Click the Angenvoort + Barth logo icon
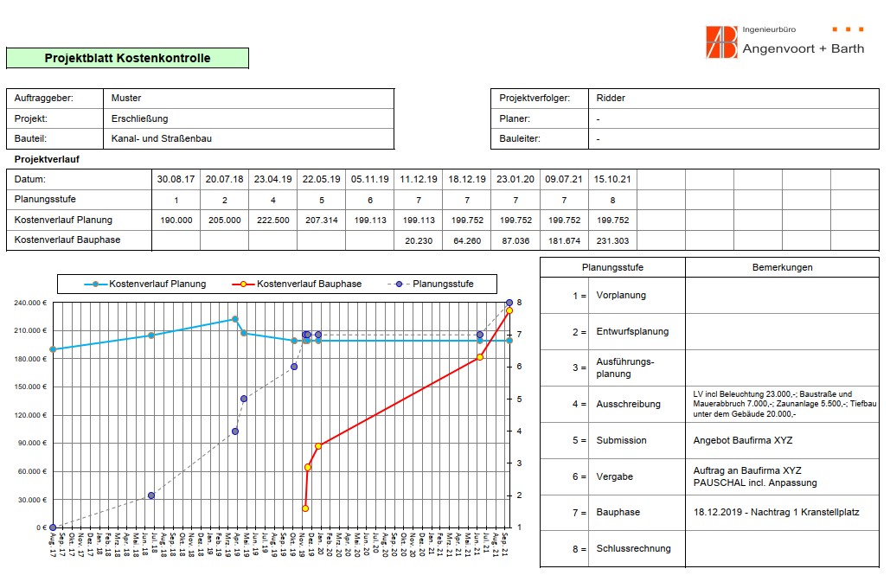This screenshot has width=890, height=588. pos(721,42)
